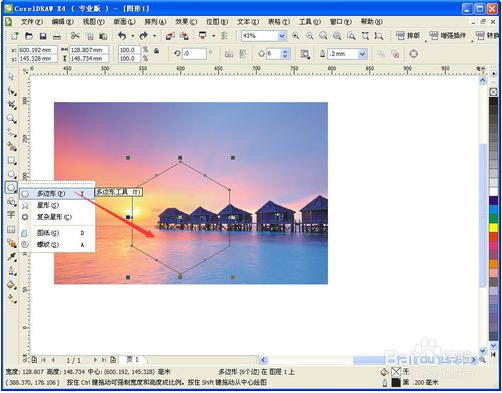This screenshot has width=502, height=393.
Task: Select the Freehand drawing tool
Action: [11, 133]
